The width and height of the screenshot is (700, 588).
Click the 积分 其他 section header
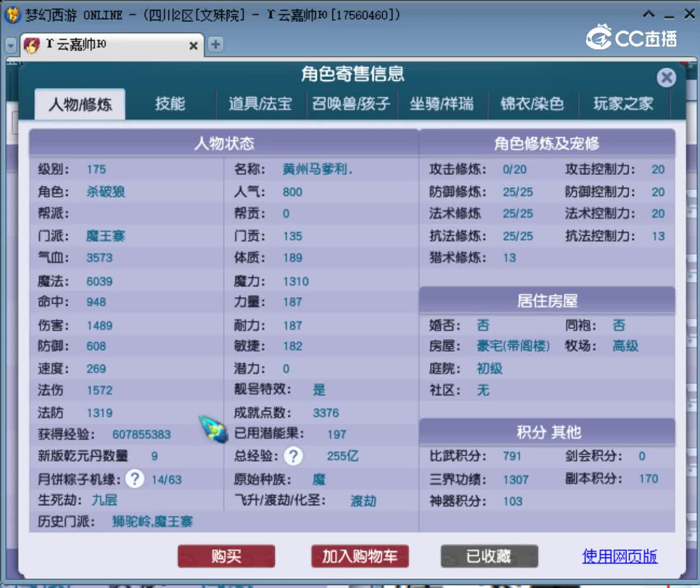pyautogui.click(x=547, y=432)
